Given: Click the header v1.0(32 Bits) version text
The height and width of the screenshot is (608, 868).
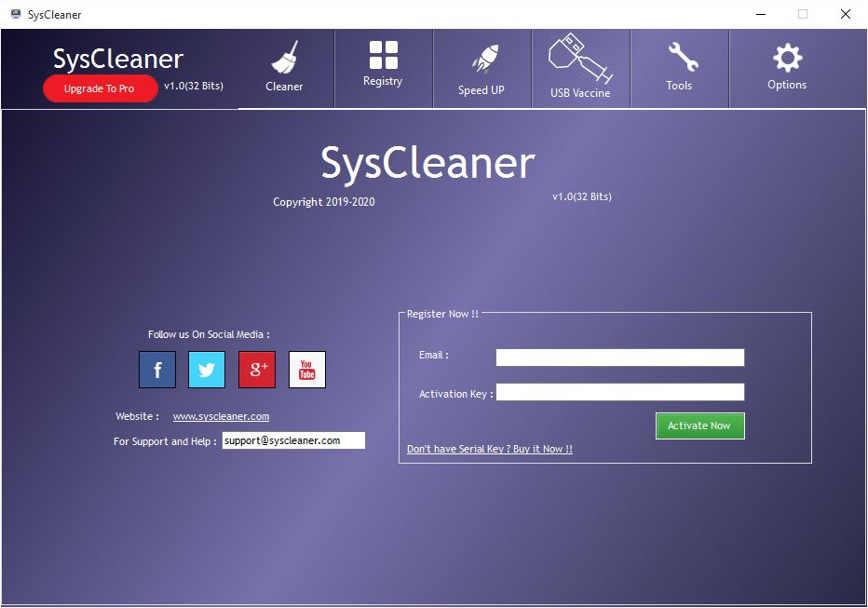Looking at the screenshot, I should [x=194, y=86].
